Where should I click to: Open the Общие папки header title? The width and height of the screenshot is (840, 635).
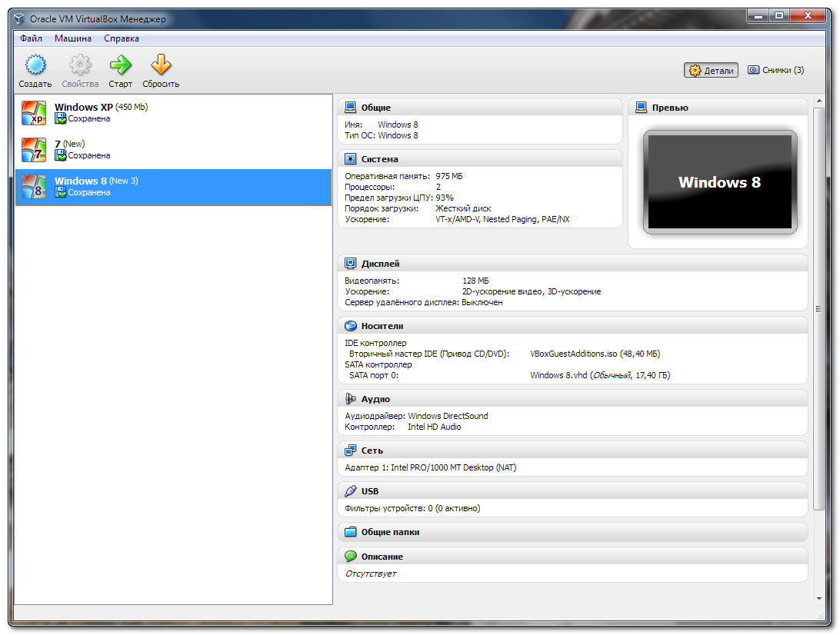390,532
